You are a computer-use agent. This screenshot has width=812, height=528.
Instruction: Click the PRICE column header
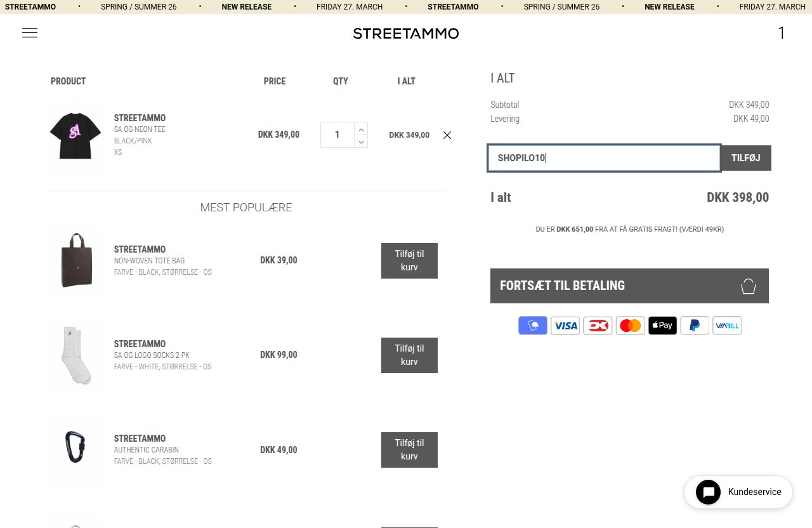[275, 81]
